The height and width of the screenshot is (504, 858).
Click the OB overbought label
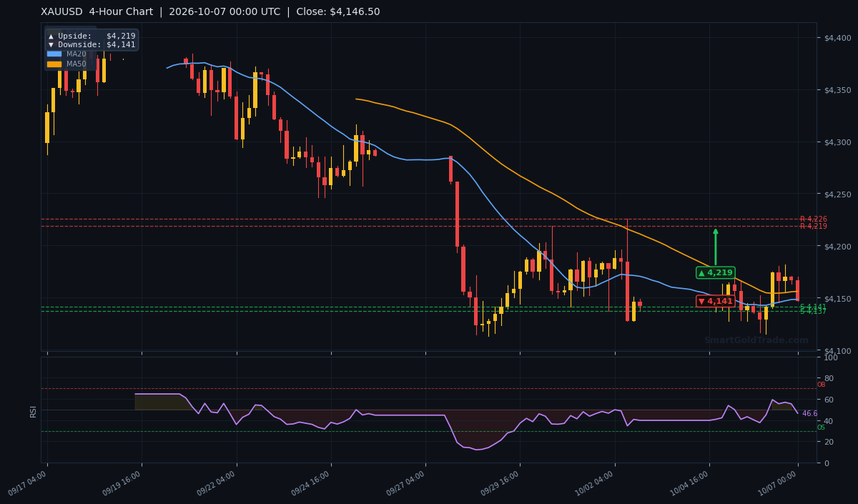(x=822, y=385)
